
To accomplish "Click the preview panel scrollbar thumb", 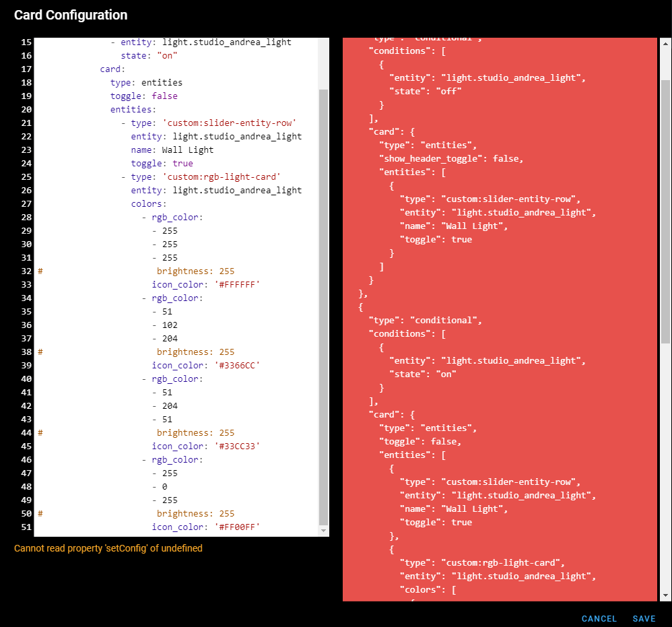I will point(665,211).
